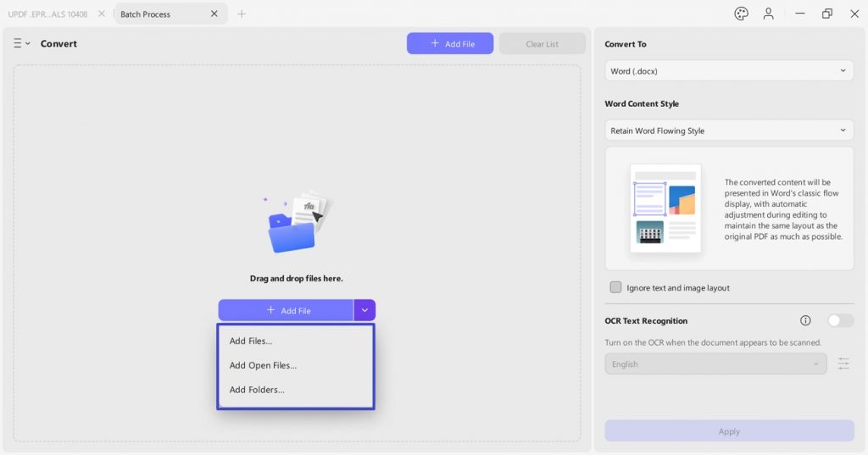
Task: Click the Add File split arrow button
Action: pos(364,310)
